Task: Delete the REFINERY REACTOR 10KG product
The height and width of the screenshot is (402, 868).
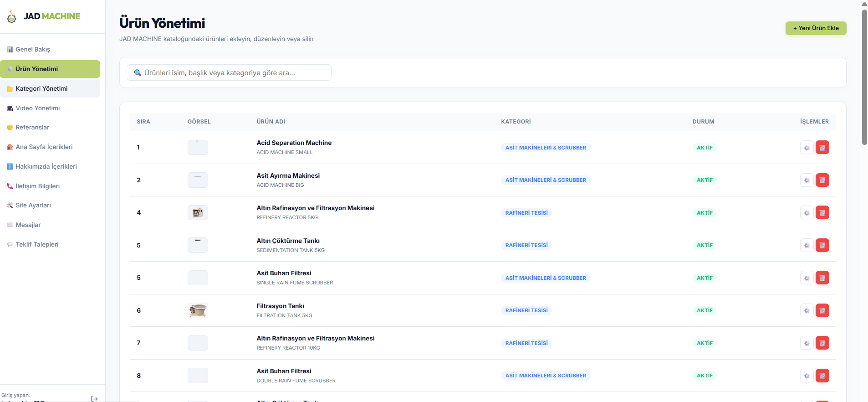Action: [x=822, y=343]
